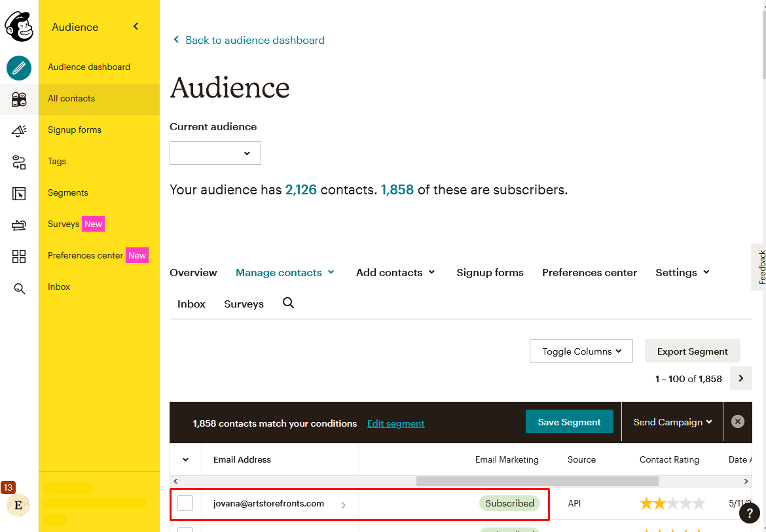Click the Source column header

click(581, 459)
